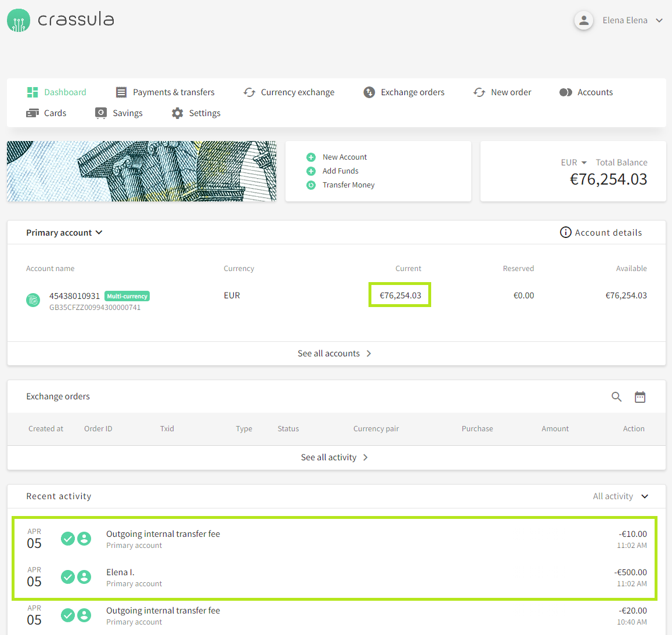
Task: Click the green plus icon beside New Account
Action: point(311,157)
